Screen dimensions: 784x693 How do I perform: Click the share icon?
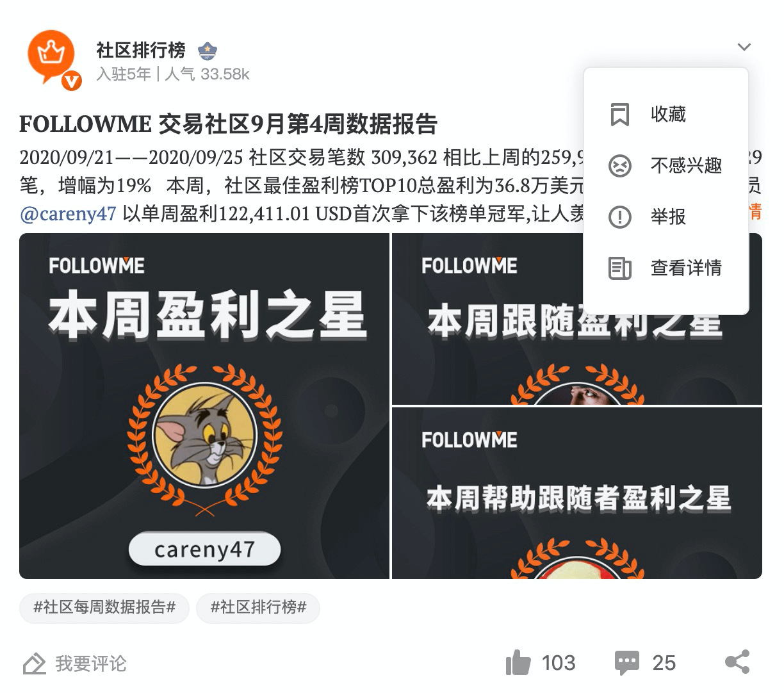[x=737, y=662]
